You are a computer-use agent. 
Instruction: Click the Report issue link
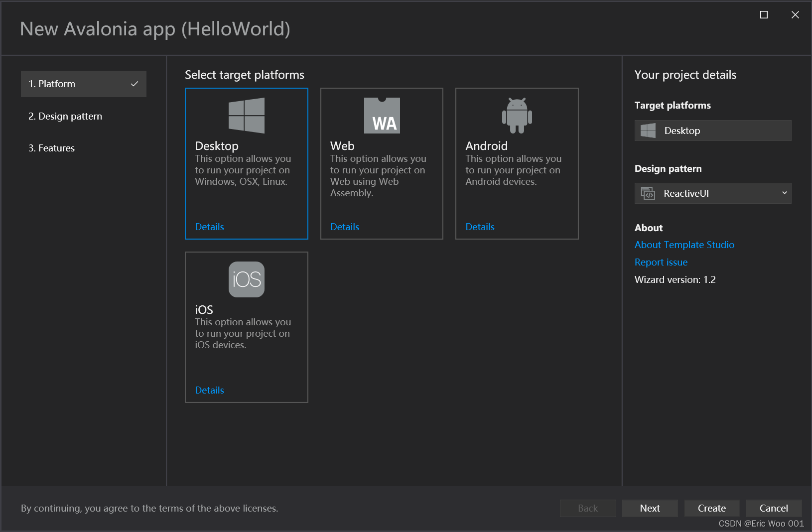661,262
